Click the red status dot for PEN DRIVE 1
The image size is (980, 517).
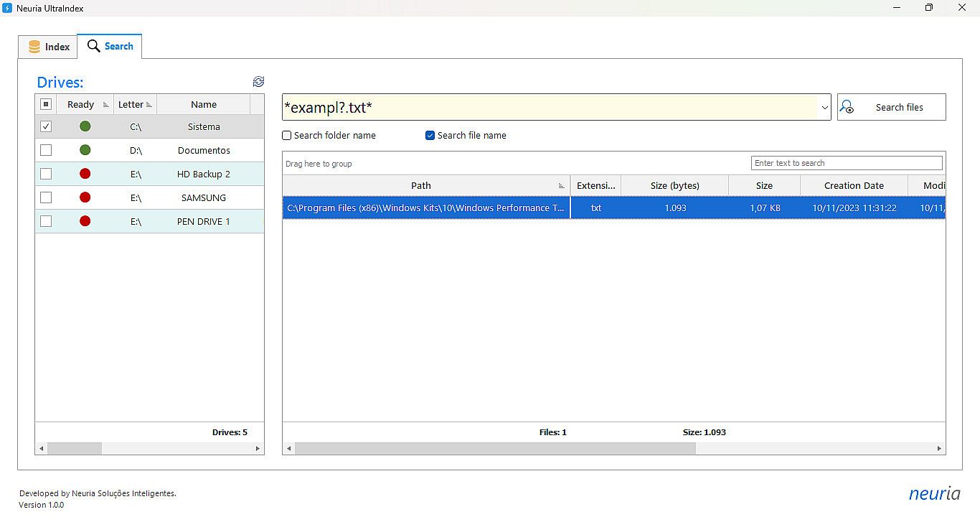[x=85, y=221]
